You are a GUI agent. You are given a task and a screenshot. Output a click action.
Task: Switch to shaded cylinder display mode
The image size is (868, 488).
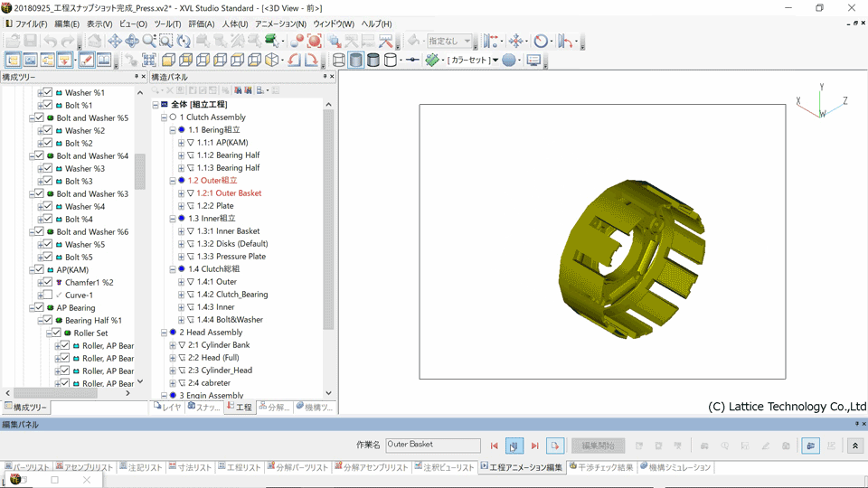356,60
